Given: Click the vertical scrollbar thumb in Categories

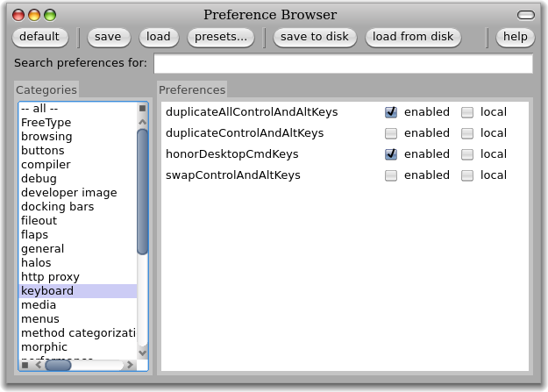Looking at the screenshot, I should [x=142, y=189].
